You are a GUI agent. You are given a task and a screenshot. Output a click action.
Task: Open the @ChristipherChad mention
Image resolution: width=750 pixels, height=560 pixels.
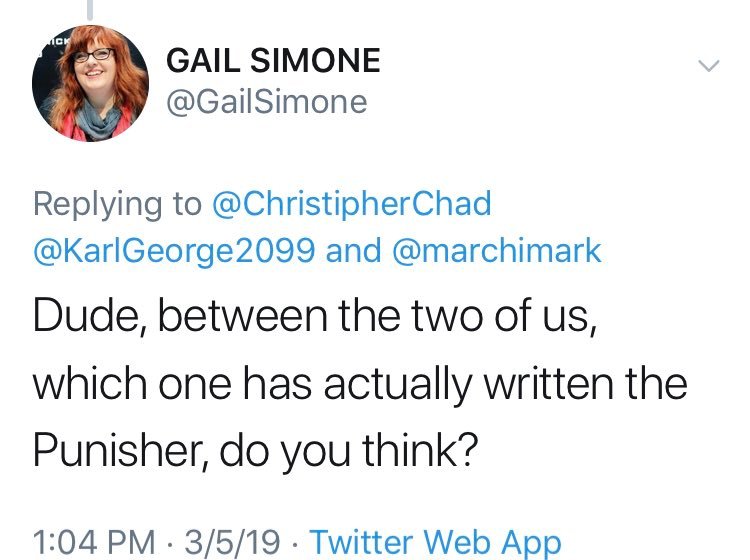click(x=352, y=203)
